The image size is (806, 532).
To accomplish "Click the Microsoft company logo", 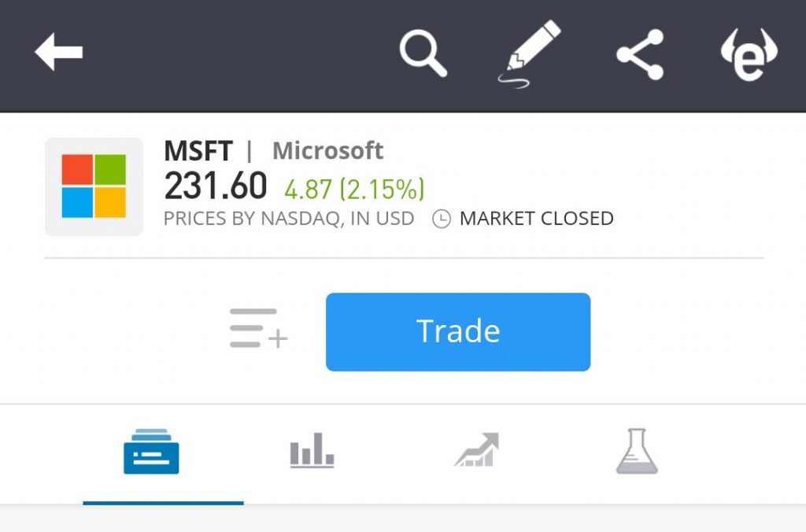I will click(95, 187).
